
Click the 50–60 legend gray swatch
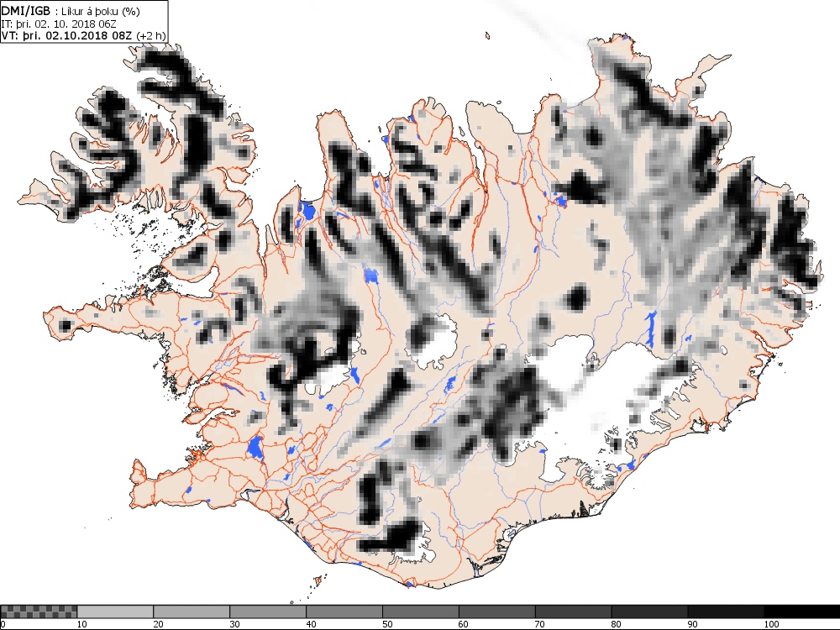coord(421,612)
